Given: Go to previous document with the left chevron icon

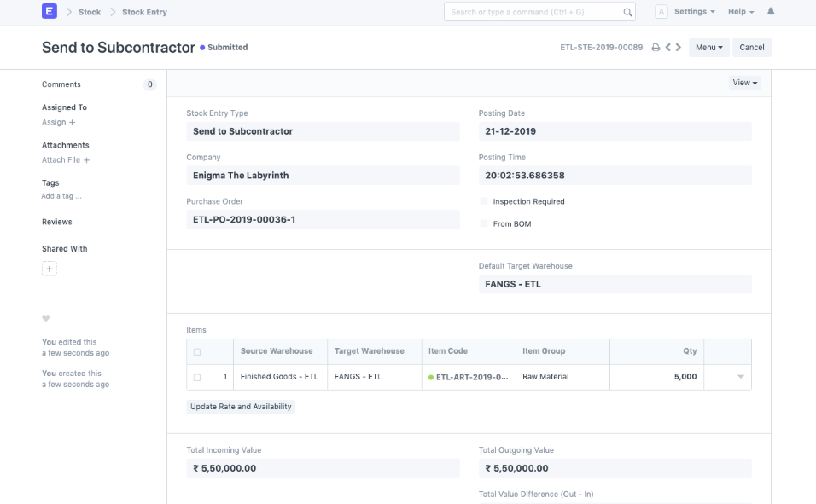Looking at the screenshot, I should coord(667,47).
